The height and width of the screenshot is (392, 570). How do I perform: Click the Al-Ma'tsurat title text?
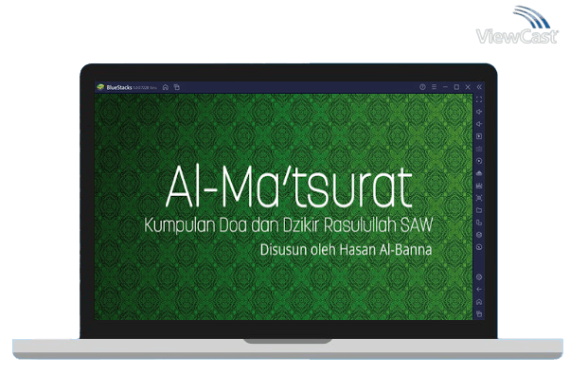point(289,187)
